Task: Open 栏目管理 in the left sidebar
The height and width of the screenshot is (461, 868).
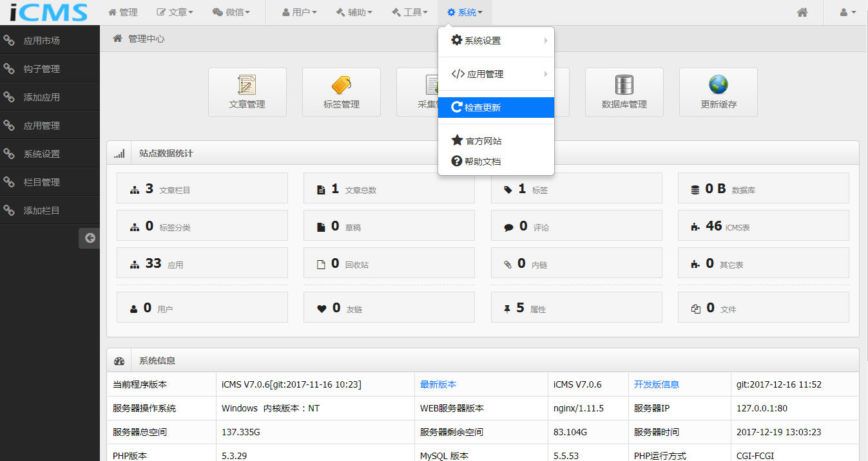Action: click(50, 182)
